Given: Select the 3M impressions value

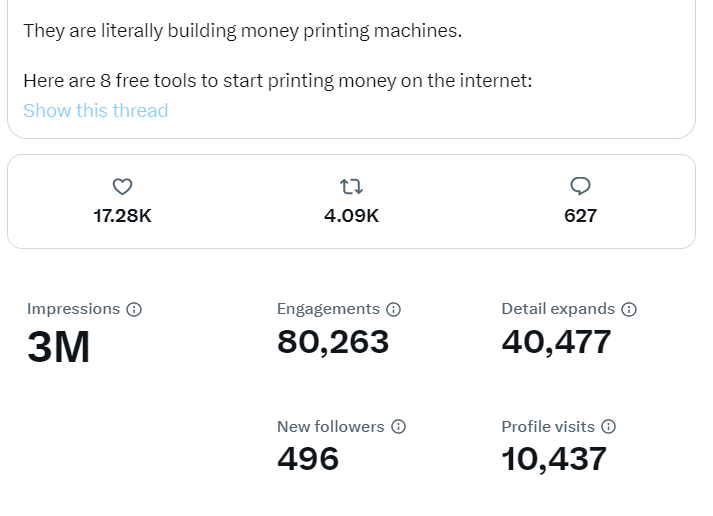Looking at the screenshot, I should 59,347.
